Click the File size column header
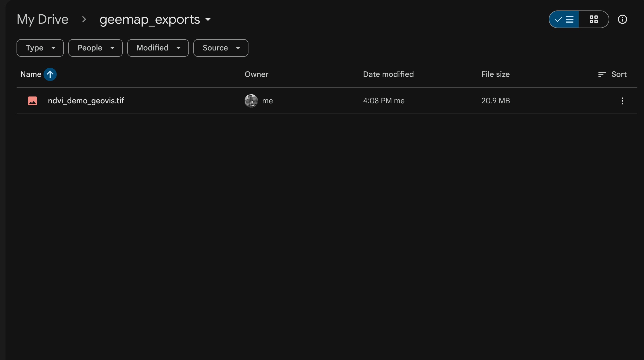The height and width of the screenshot is (360, 644). (x=495, y=74)
